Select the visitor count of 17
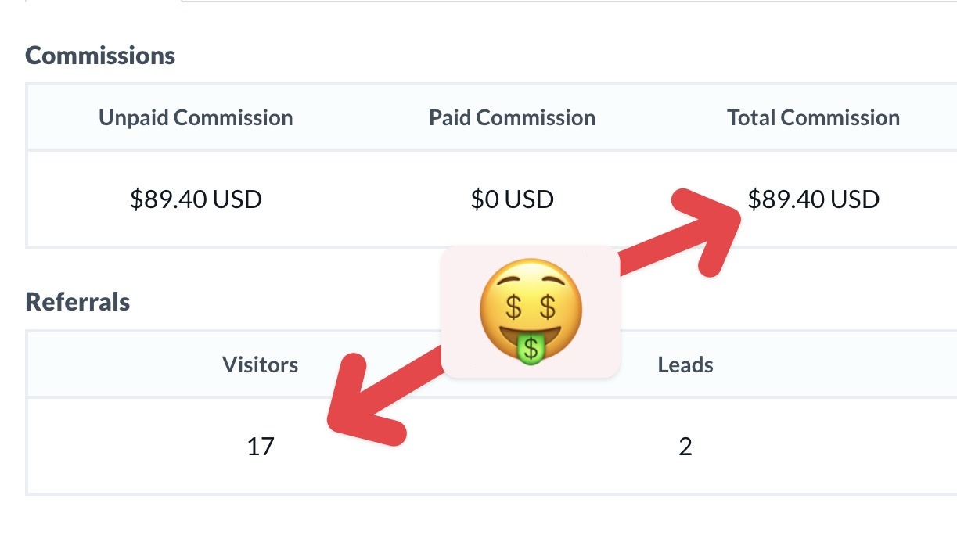This screenshot has width=957, height=560. (x=261, y=447)
